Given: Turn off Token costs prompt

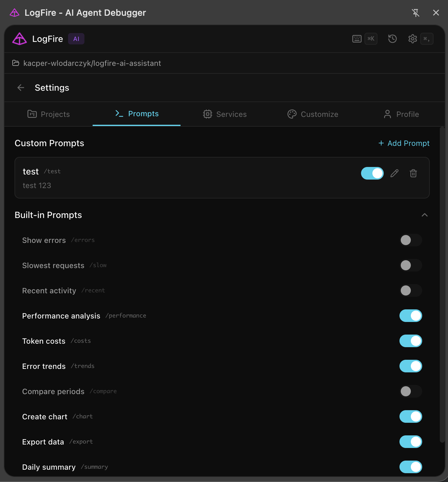Looking at the screenshot, I should (411, 341).
